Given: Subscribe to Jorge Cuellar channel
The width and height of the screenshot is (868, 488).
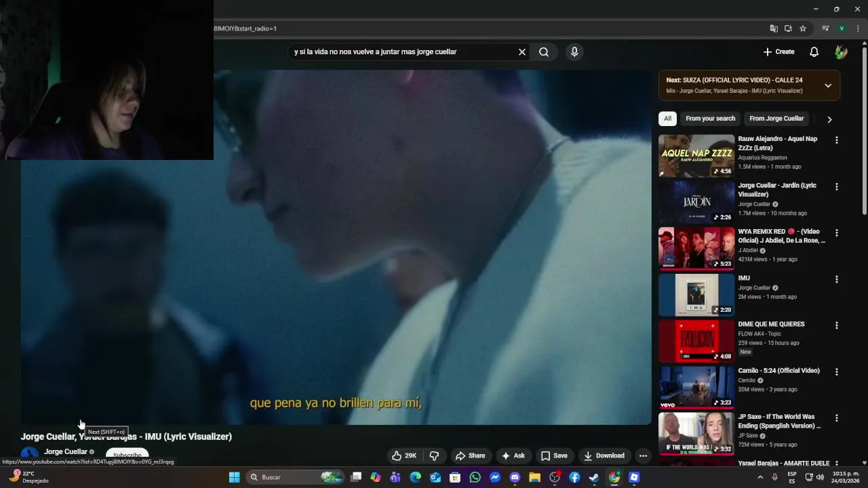Looking at the screenshot, I should [127, 455].
